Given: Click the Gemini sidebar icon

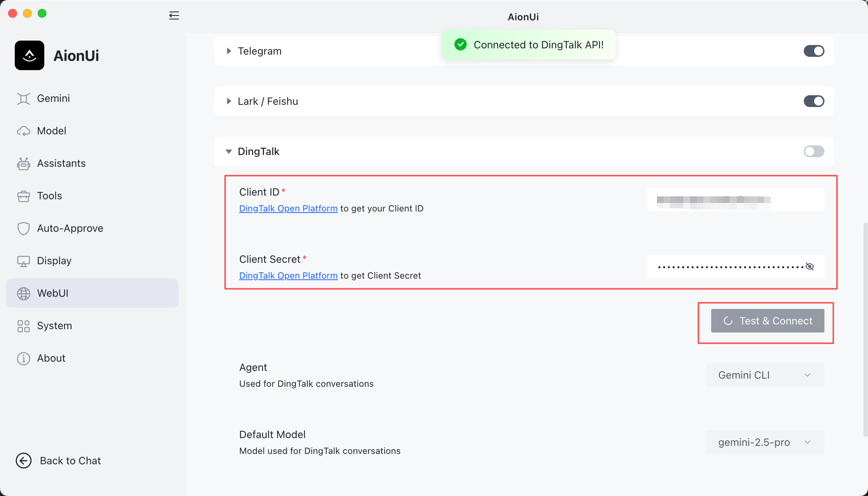Looking at the screenshot, I should (24, 99).
